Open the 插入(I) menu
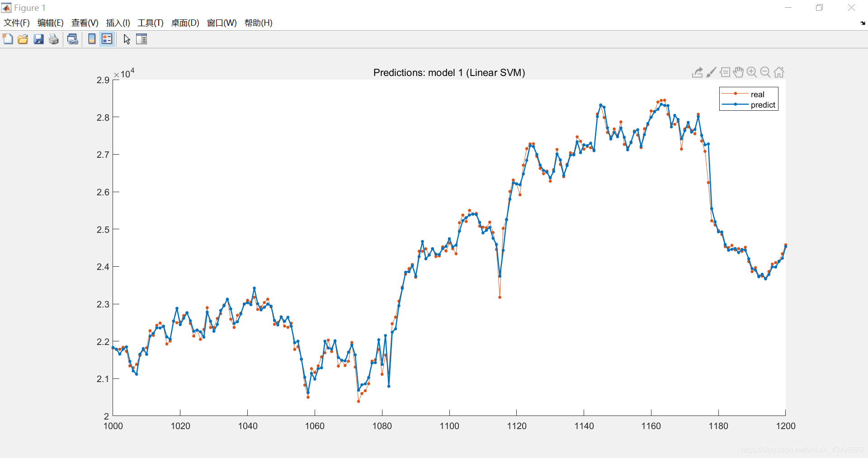Image resolution: width=868 pixels, height=458 pixels. [x=118, y=23]
